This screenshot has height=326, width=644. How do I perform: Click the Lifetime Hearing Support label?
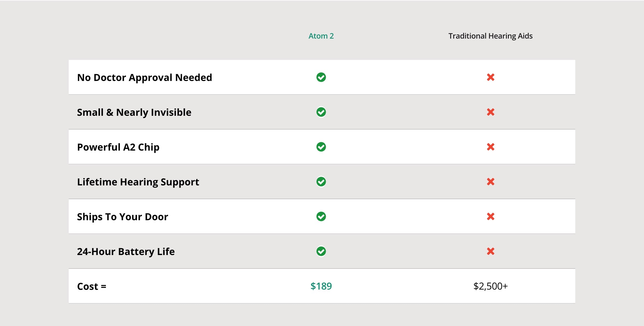click(x=138, y=182)
